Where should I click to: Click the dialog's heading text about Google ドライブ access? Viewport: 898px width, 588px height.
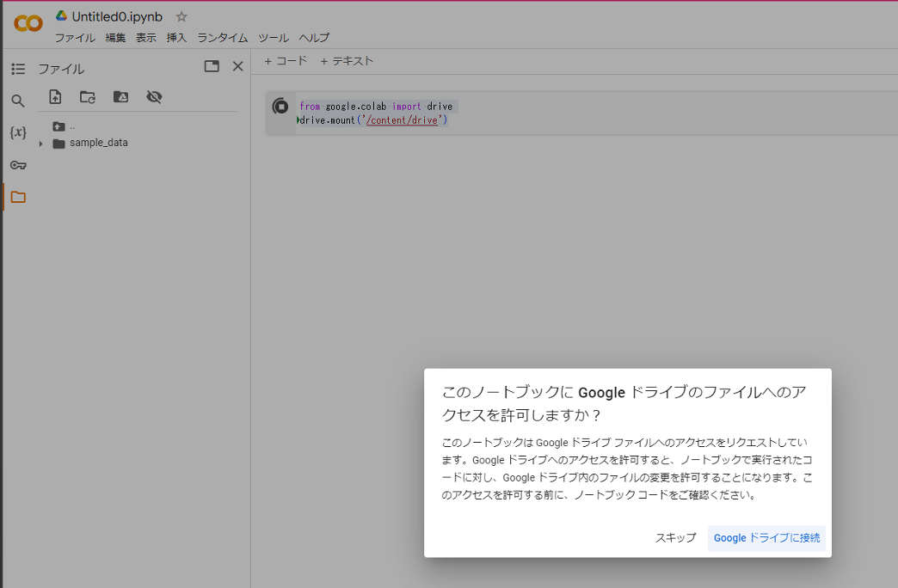click(624, 403)
